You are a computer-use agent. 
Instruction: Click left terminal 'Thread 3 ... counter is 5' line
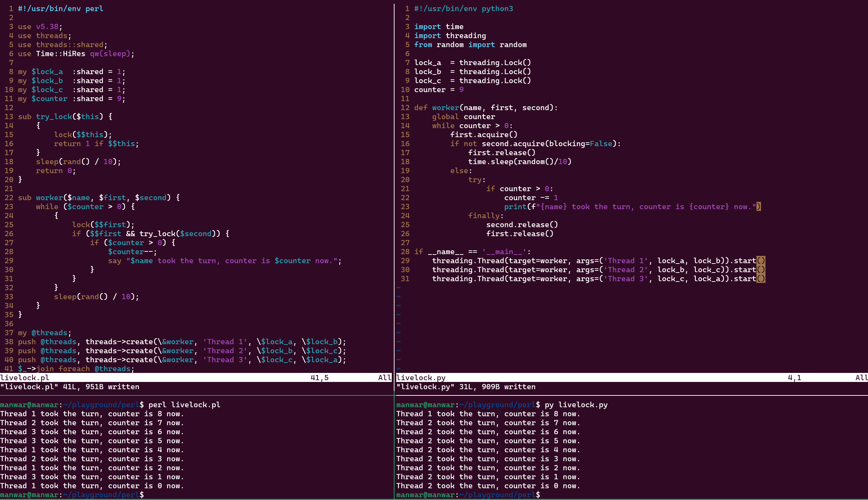point(92,441)
